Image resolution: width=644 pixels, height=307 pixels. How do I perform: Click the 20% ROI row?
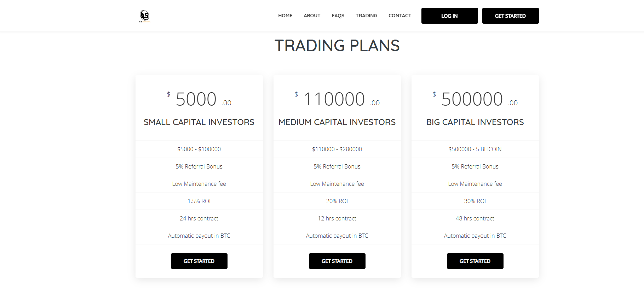click(x=337, y=201)
